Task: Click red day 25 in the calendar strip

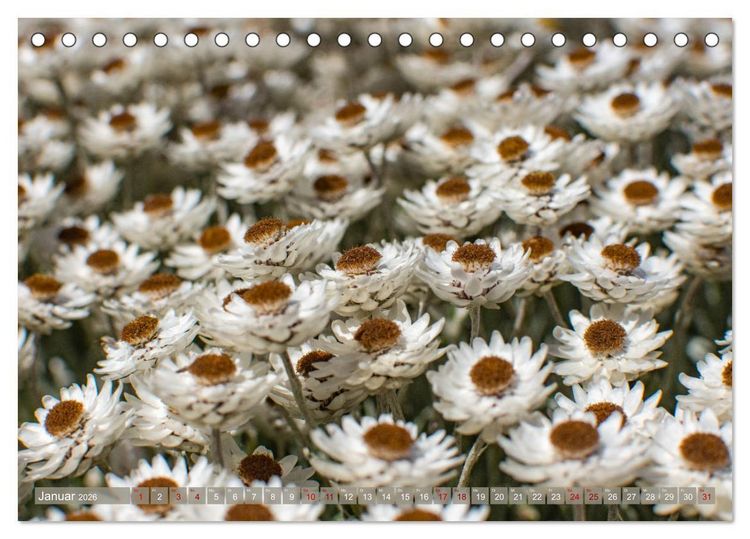Action: pyautogui.click(x=594, y=496)
